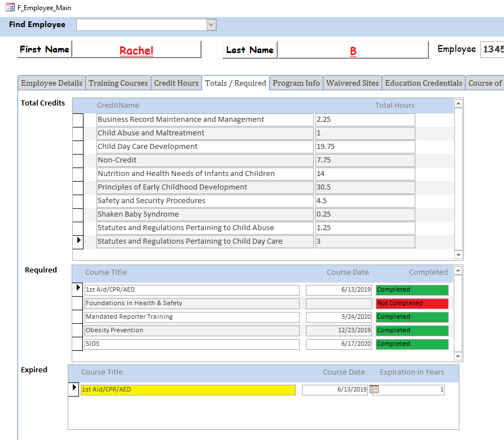The image size is (504, 440).
Task: Open the Training Courses tab
Action: [x=118, y=83]
